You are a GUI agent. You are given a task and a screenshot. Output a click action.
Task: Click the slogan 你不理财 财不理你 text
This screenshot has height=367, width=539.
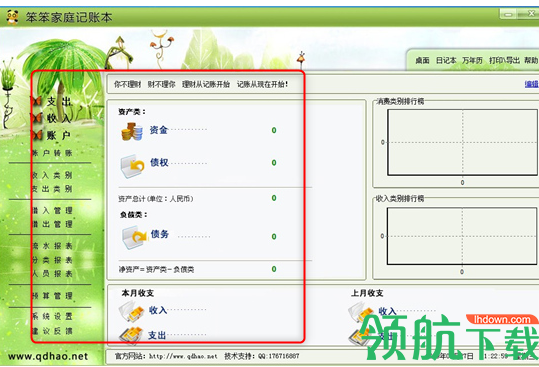coord(145,84)
